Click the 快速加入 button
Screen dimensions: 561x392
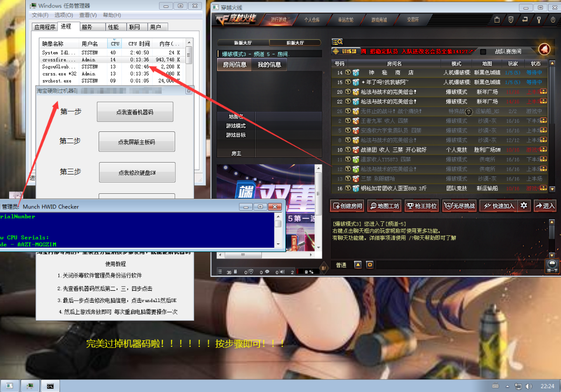(x=498, y=206)
